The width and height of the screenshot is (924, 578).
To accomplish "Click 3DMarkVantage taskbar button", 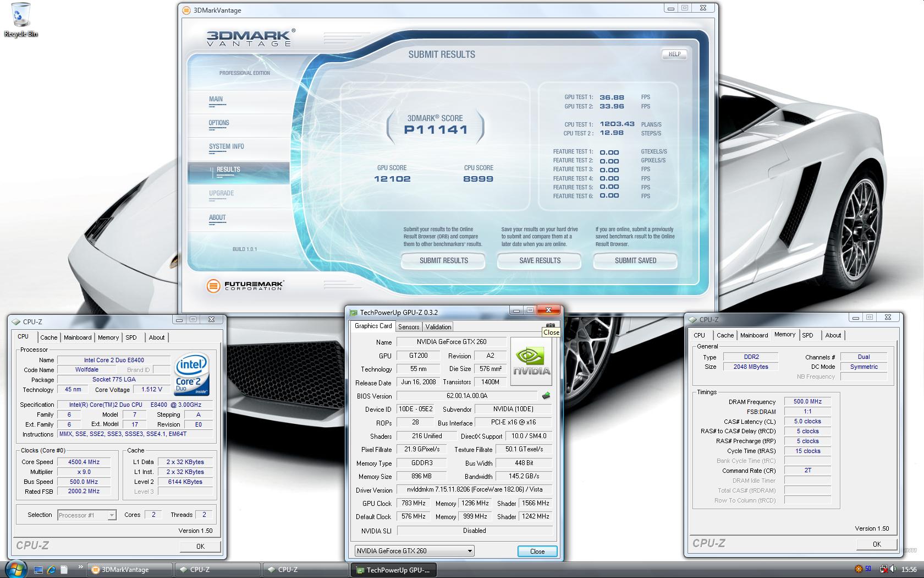I will point(130,570).
